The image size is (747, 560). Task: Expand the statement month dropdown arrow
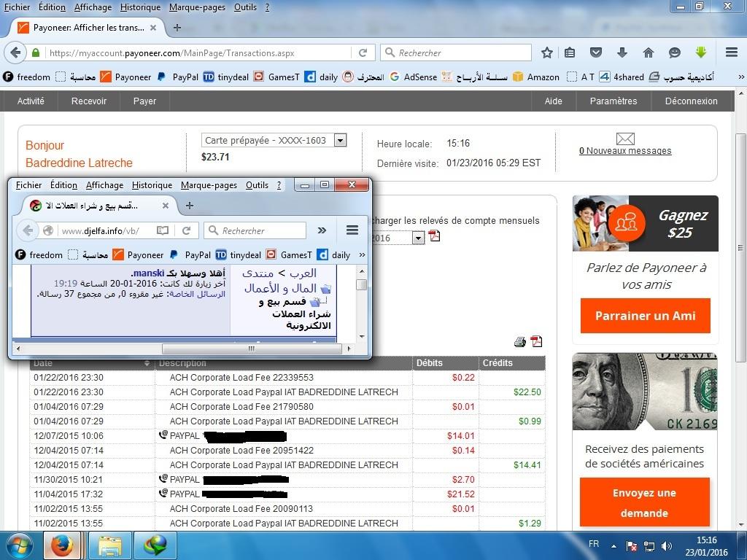tap(418, 238)
